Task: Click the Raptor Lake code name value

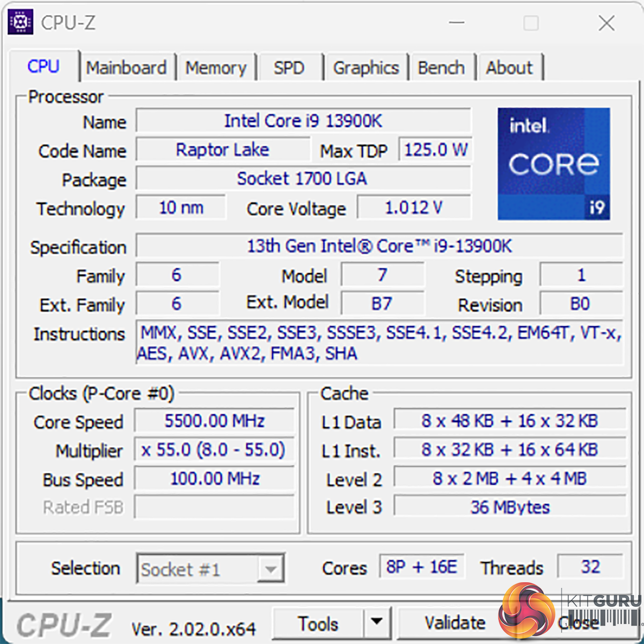Action: (x=223, y=150)
